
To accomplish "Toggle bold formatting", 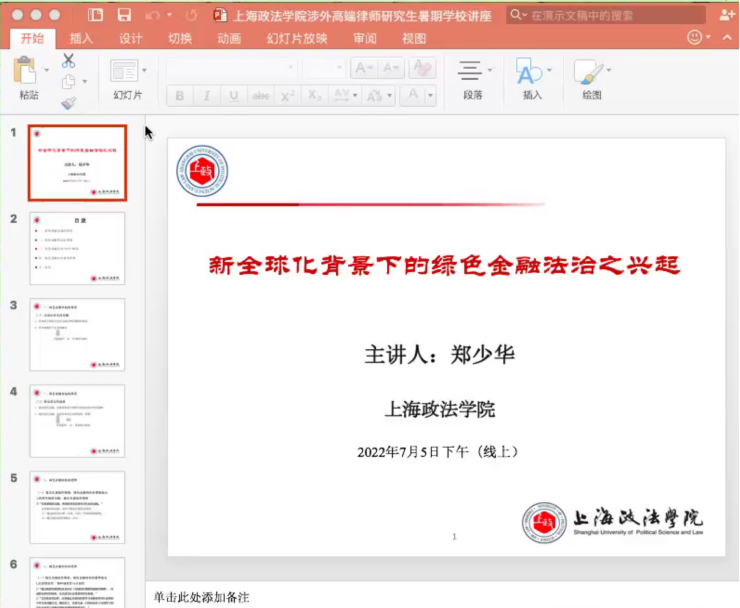I will [180, 96].
